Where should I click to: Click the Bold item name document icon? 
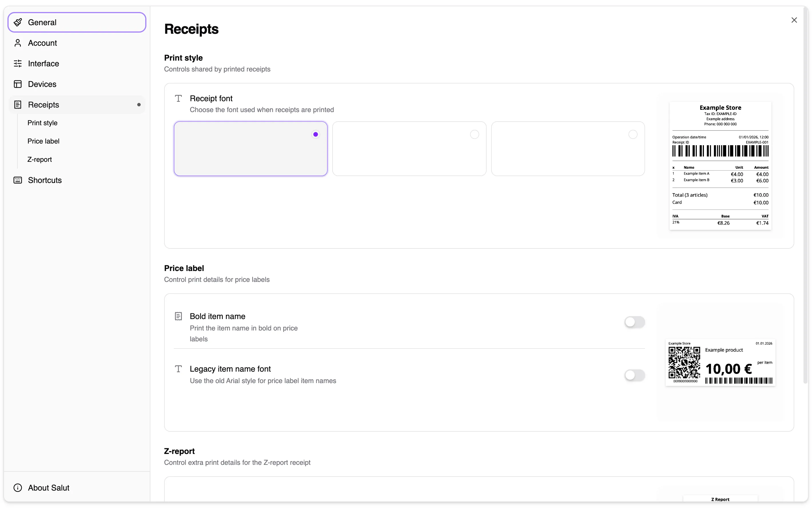pos(178,316)
